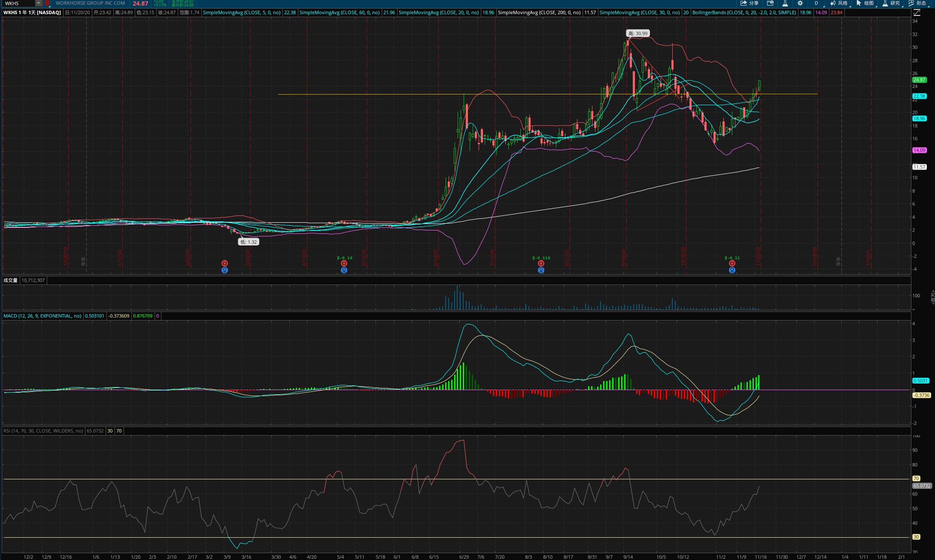Click the RSI 30 oversold level tag

[x=916, y=537]
